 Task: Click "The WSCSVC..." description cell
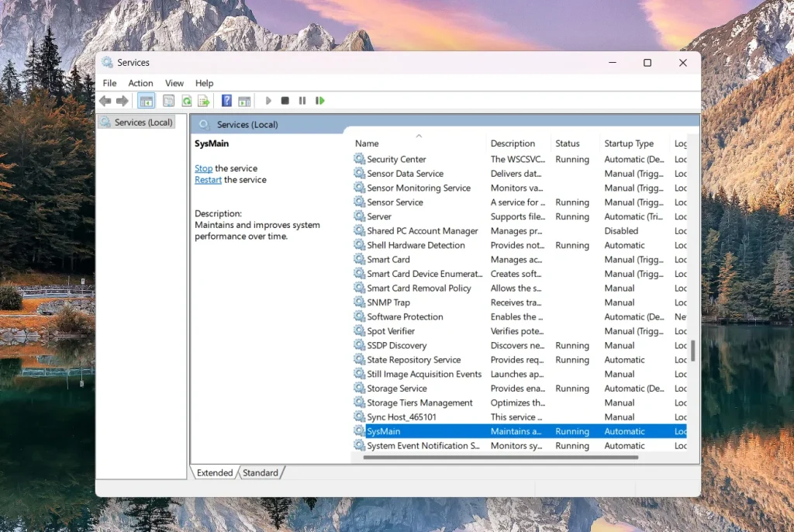[517, 159]
